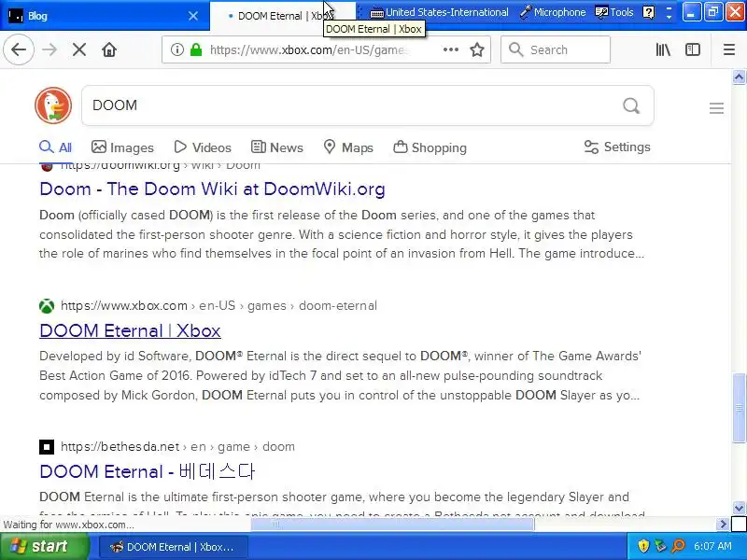The height and width of the screenshot is (560, 747).
Task: Open page actions three-dot menu
Action: pos(451,49)
